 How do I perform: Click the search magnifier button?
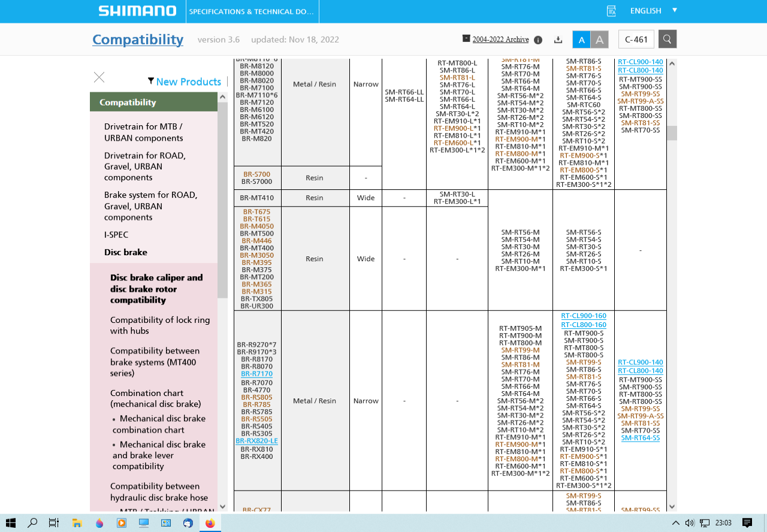pyautogui.click(x=667, y=40)
